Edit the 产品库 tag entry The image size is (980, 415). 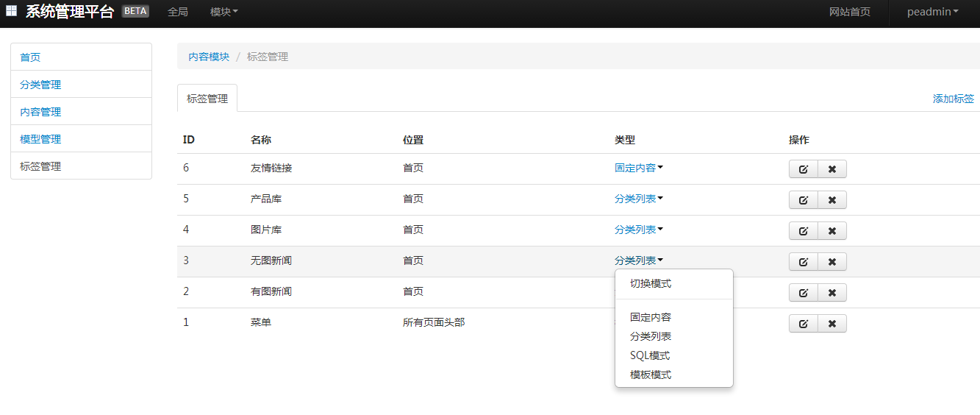pos(804,200)
